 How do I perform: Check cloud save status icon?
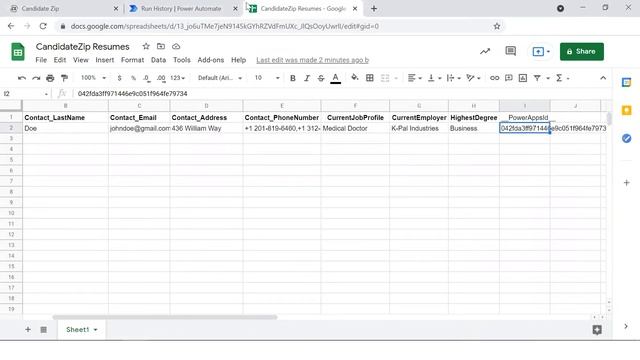coord(176,46)
